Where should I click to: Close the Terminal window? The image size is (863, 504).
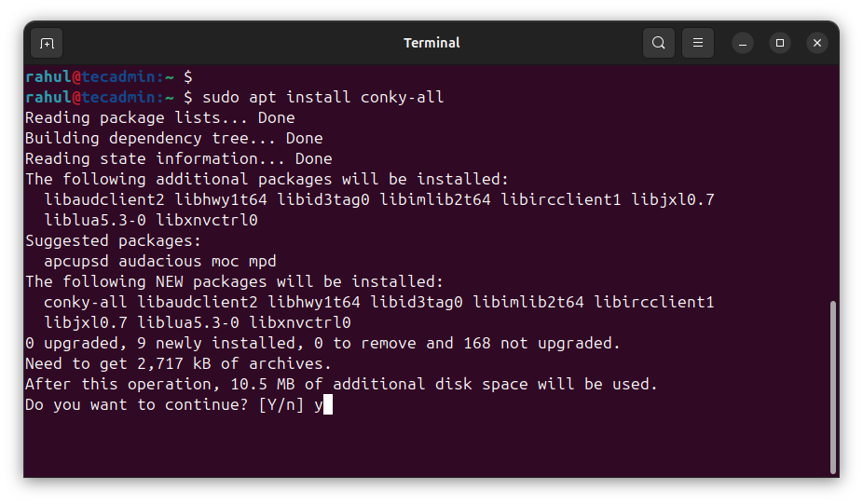point(817,43)
